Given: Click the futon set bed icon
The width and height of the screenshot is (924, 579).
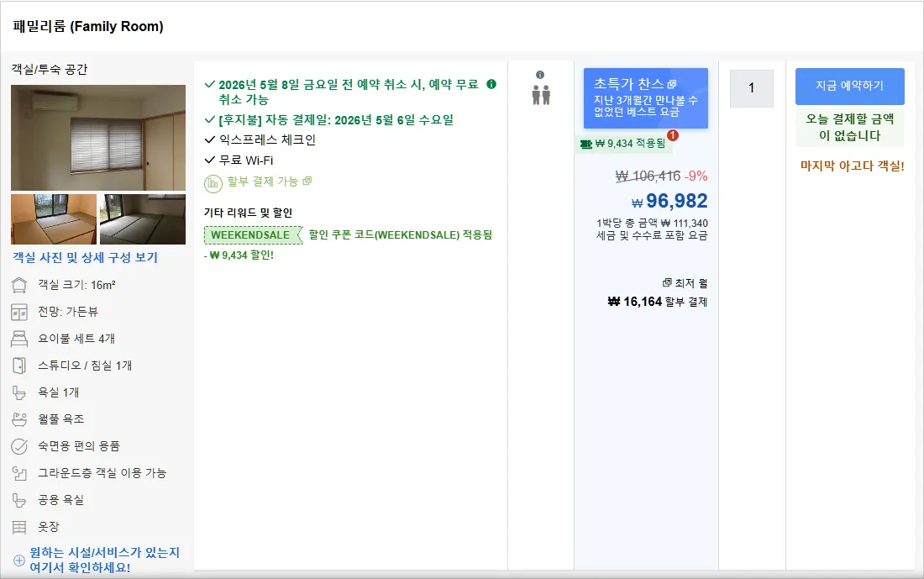Looking at the screenshot, I should [x=19, y=339].
